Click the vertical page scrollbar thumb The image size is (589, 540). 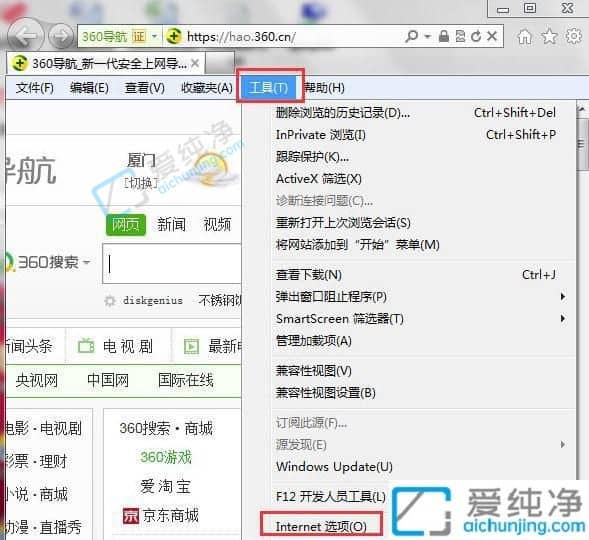[x=582, y=145]
